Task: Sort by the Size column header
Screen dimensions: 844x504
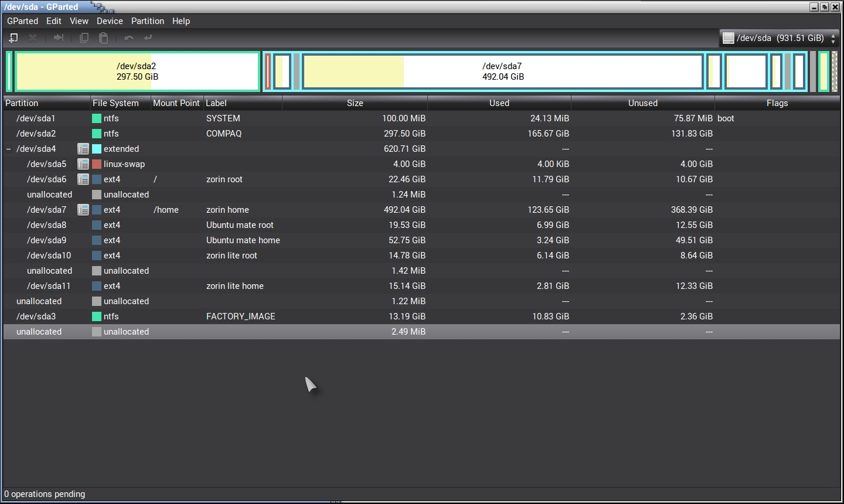Action: (x=355, y=103)
